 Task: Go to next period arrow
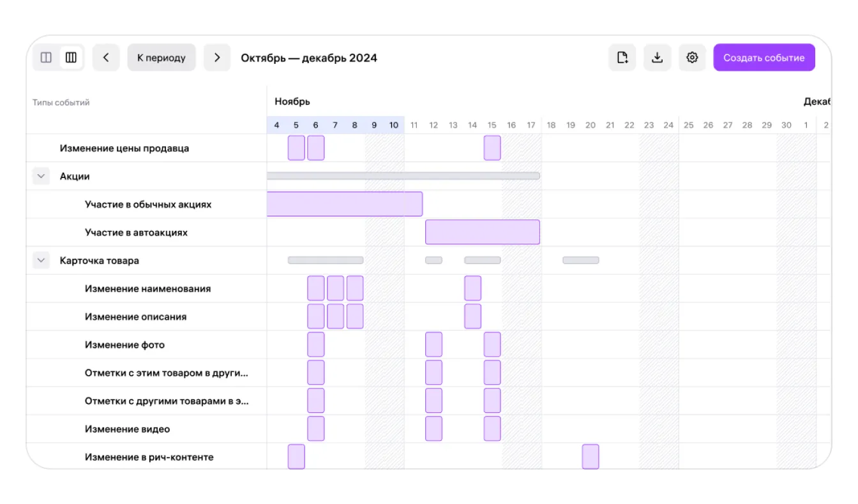click(x=217, y=58)
